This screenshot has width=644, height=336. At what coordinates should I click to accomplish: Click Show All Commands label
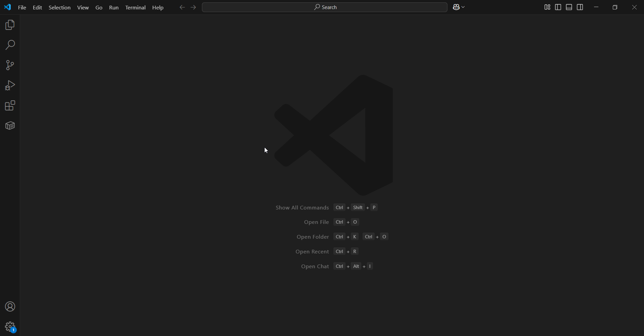(302, 208)
